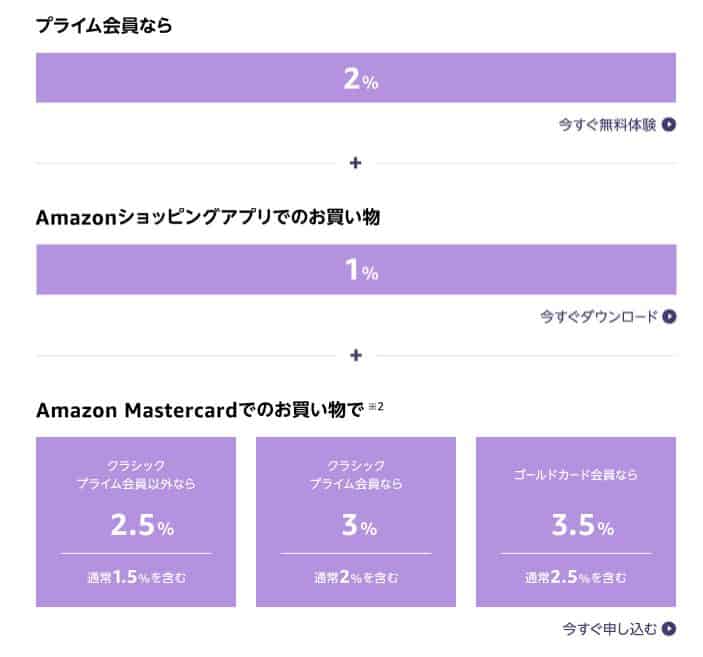The height and width of the screenshot is (657, 703).
Task: Choose the 2.5% non-Prime Classic card box
Action: click(136, 522)
